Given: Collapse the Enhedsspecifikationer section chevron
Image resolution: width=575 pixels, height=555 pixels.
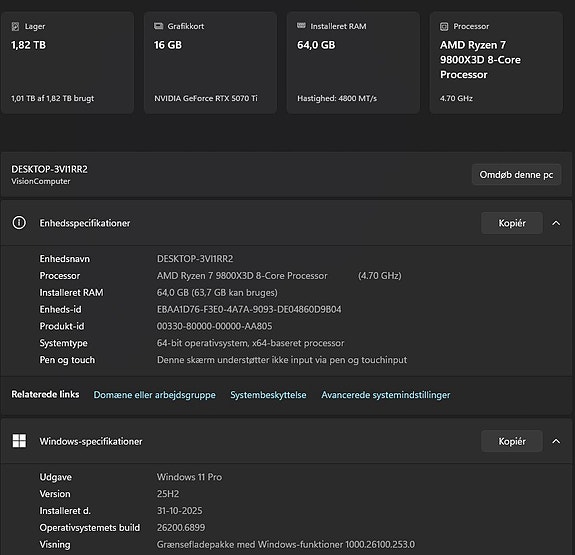Looking at the screenshot, I should [556, 223].
